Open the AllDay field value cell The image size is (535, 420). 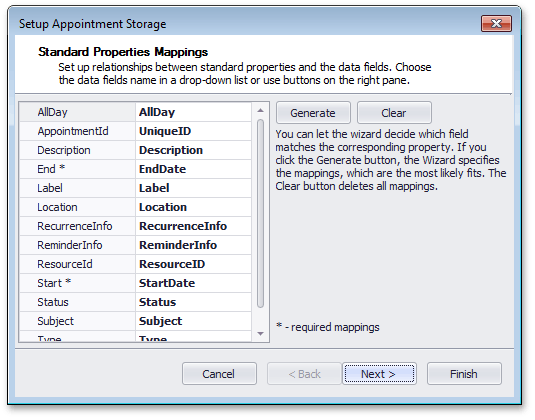pyautogui.click(x=193, y=112)
